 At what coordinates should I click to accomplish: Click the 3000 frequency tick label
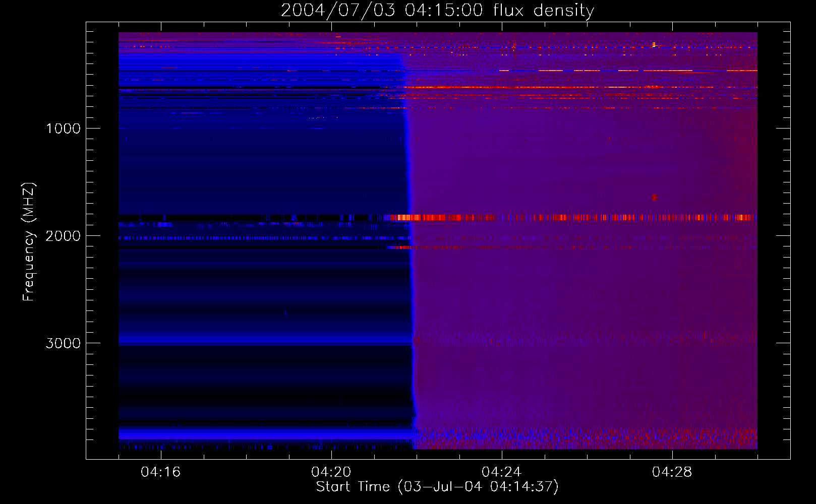63,343
